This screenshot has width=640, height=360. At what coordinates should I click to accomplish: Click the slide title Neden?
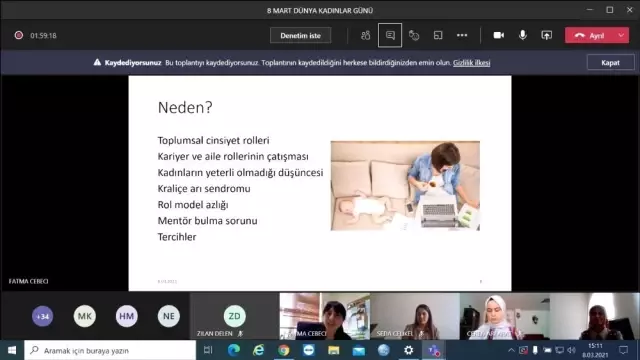point(185,107)
